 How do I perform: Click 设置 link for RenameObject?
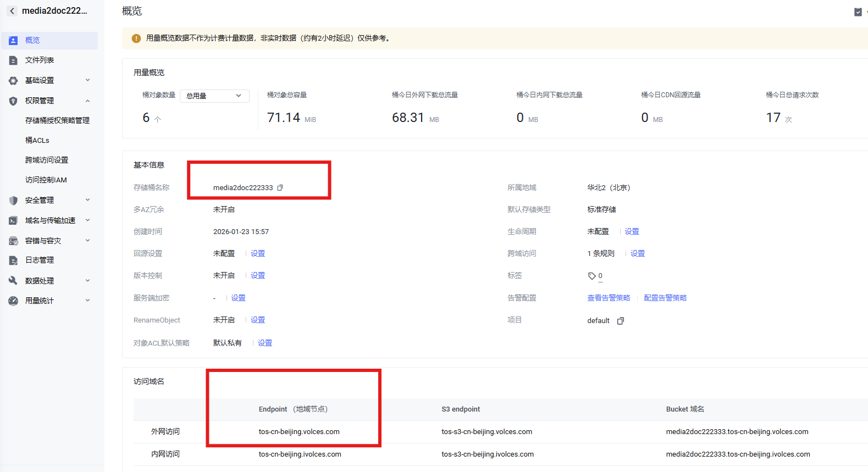click(258, 320)
